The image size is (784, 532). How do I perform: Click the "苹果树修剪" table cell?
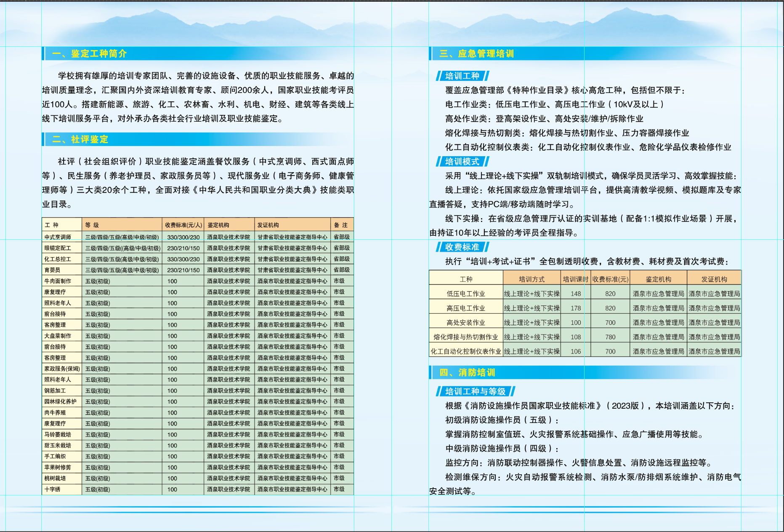point(58,468)
